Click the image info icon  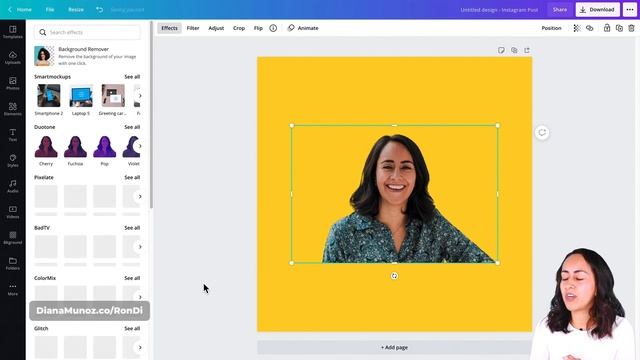click(273, 28)
